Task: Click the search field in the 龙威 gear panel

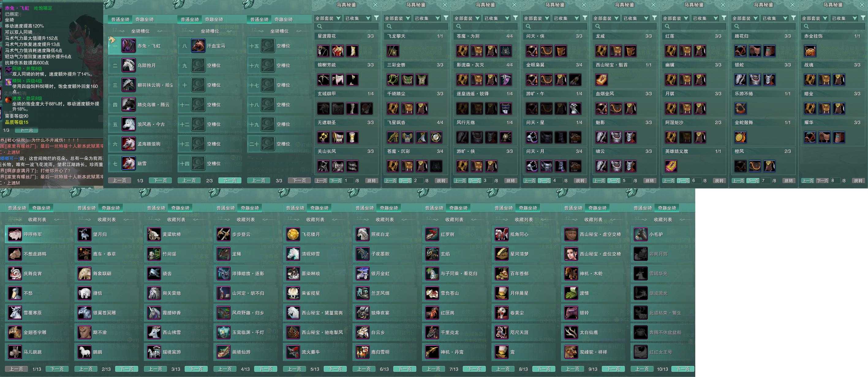Action: (x=625, y=26)
